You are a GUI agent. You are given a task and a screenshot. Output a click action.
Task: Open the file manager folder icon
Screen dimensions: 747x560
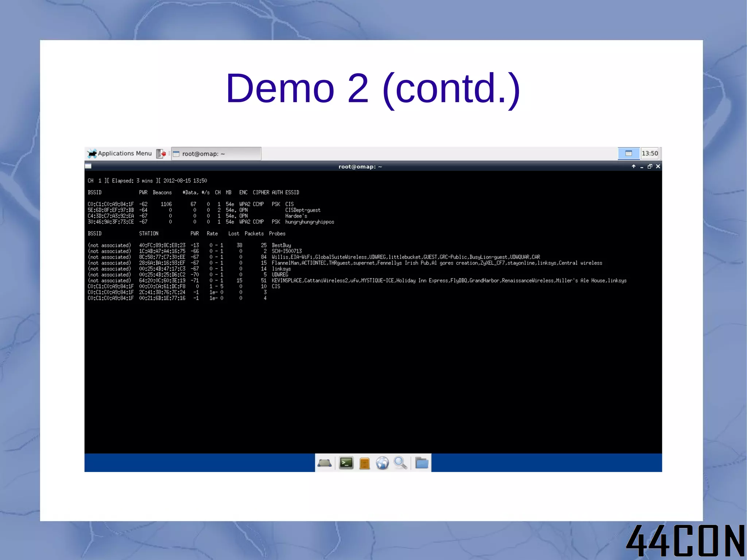422,463
